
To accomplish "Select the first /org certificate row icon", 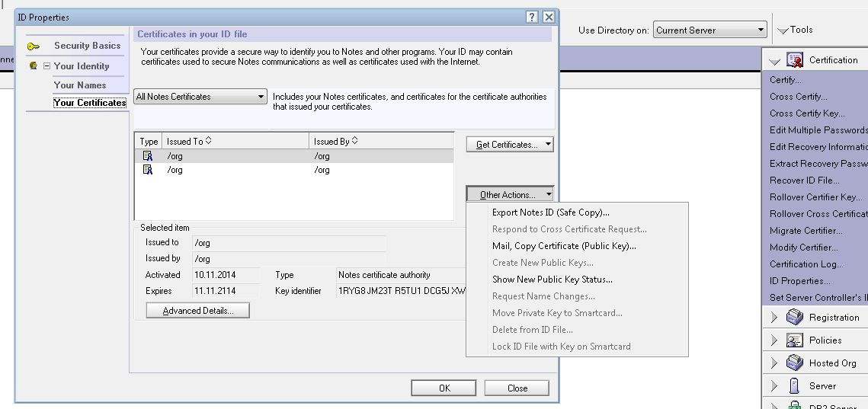I will pyautogui.click(x=148, y=156).
